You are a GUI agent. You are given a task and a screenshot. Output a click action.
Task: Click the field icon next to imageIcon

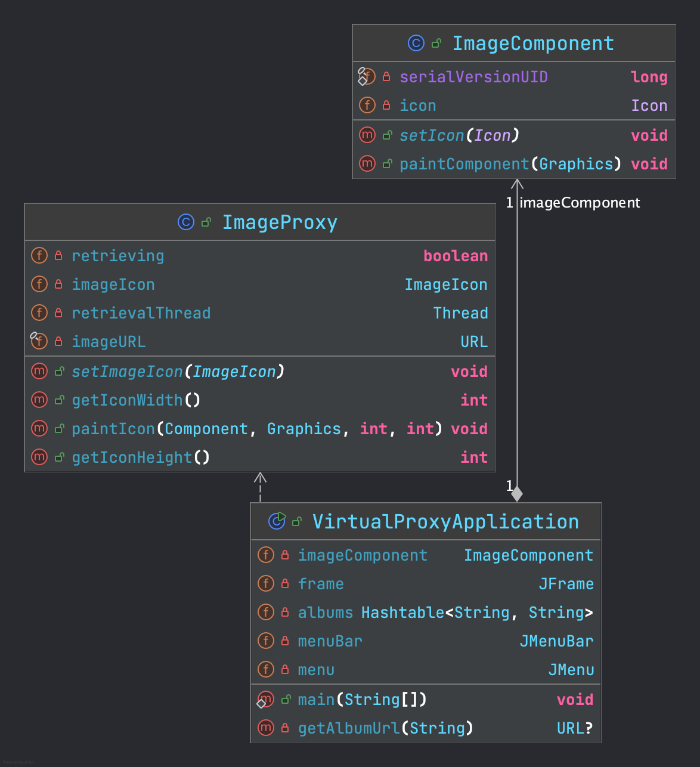39,284
